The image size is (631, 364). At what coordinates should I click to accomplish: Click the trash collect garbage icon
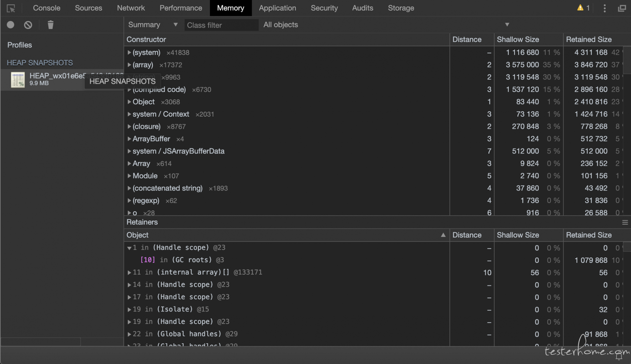click(x=50, y=25)
